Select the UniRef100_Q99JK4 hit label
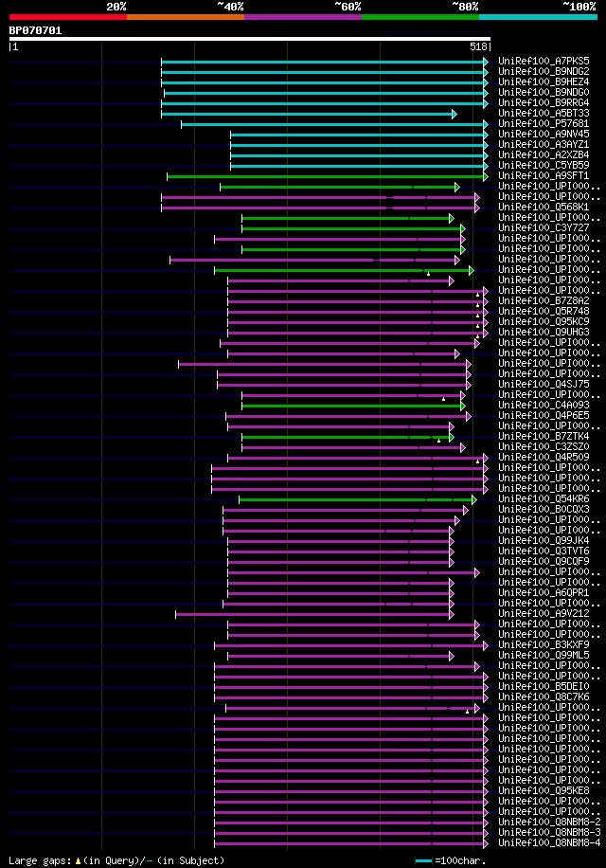 (544, 541)
